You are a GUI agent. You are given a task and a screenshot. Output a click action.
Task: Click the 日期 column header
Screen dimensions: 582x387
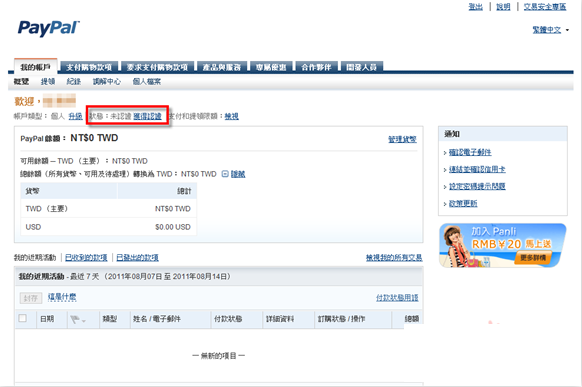pos(47,319)
